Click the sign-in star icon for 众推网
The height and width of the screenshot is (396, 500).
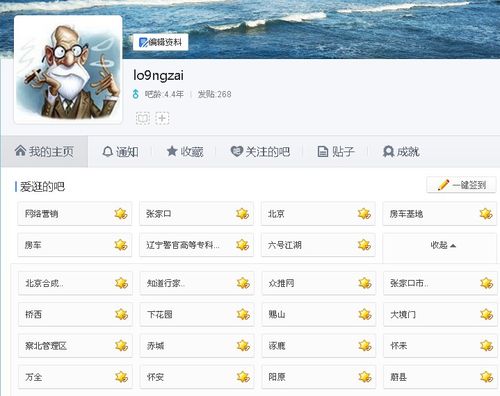[365, 283]
